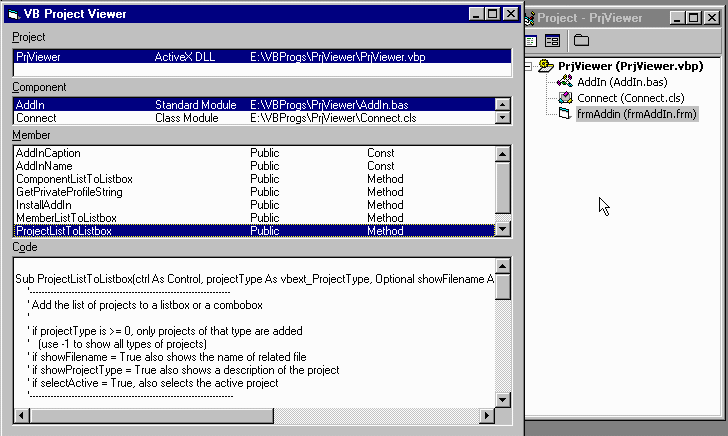This screenshot has height=436, width=728.
Task: Select PrjViewer (PrjViewer.vbp) in project tree
Action: coord(630,66)
